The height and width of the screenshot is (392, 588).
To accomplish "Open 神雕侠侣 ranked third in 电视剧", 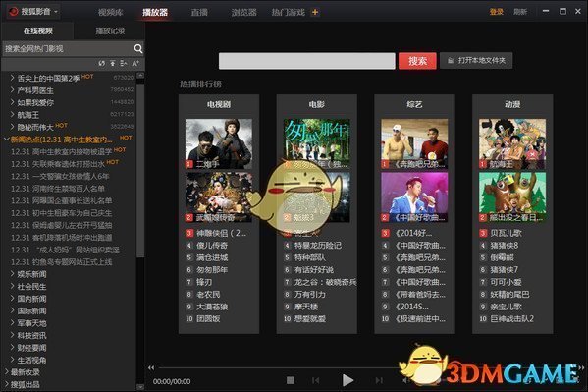I will pyautogui.click(x=221, y=233).
